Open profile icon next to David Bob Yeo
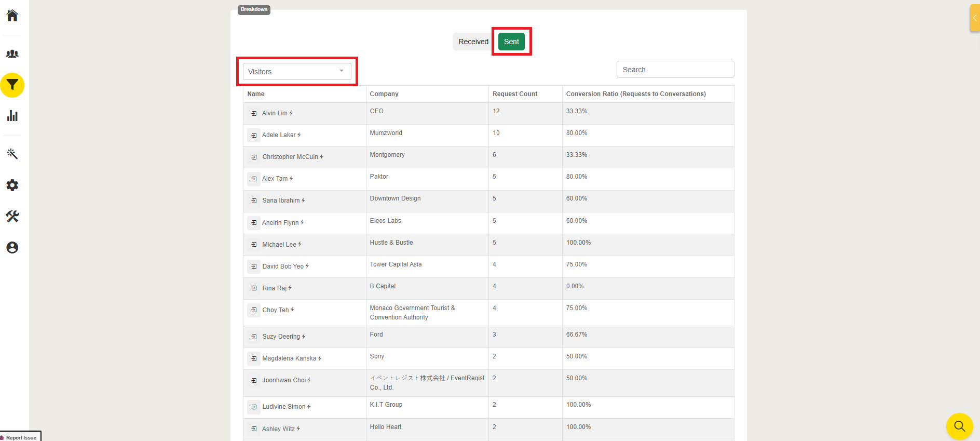Viewport: 980px width, 441px height. tap(254, 266)
